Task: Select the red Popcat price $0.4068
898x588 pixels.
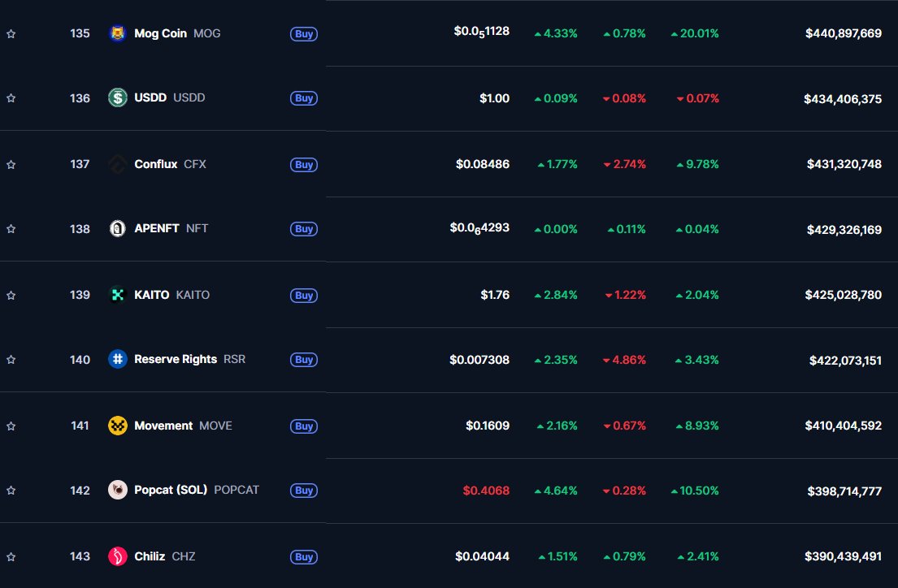Action: point(486,490)
